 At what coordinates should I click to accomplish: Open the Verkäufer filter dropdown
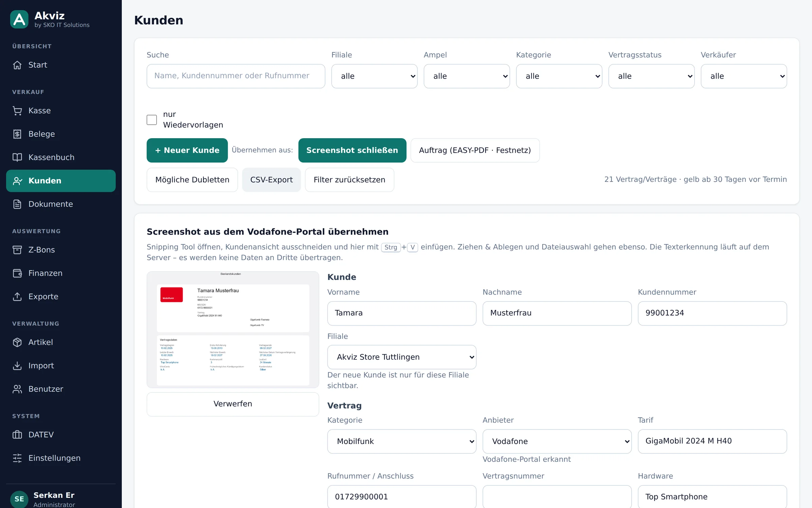pyautogui.click(x=744, y=76)
